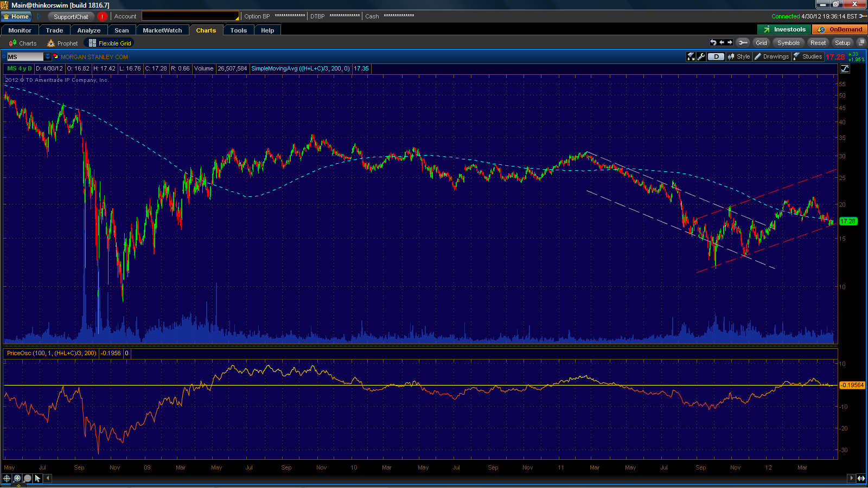
Task: Click the MORGAN STANLEY COM company name
Action: (94, 57)
